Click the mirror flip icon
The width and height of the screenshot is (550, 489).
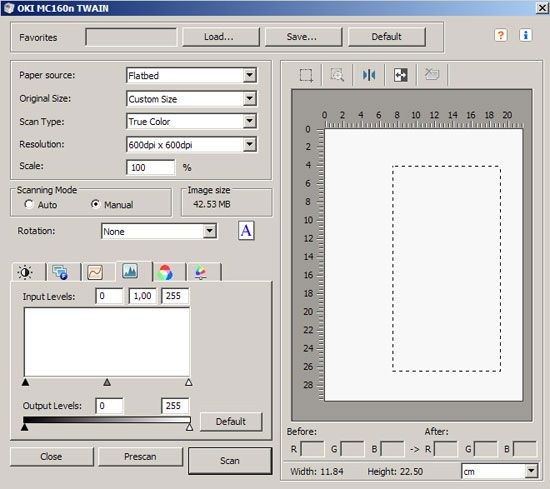pyautogui.click(x=369, y=75)
